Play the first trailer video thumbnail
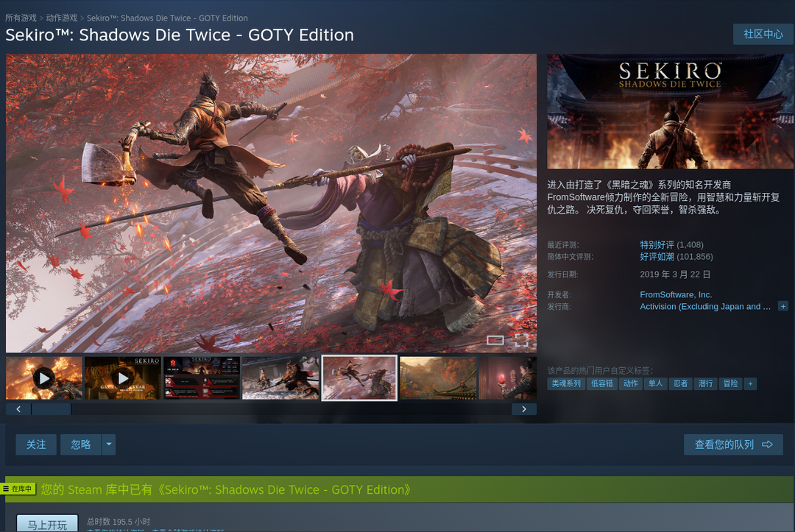Image resolution: width=795 pixels, height=532 pixels. click(44, 378)
